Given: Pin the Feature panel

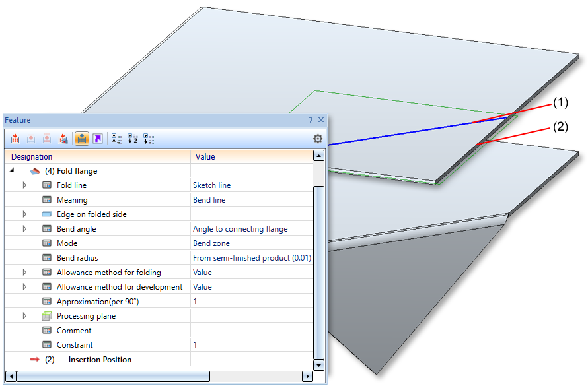Looking at the screenshot, I should pos(310,120).
